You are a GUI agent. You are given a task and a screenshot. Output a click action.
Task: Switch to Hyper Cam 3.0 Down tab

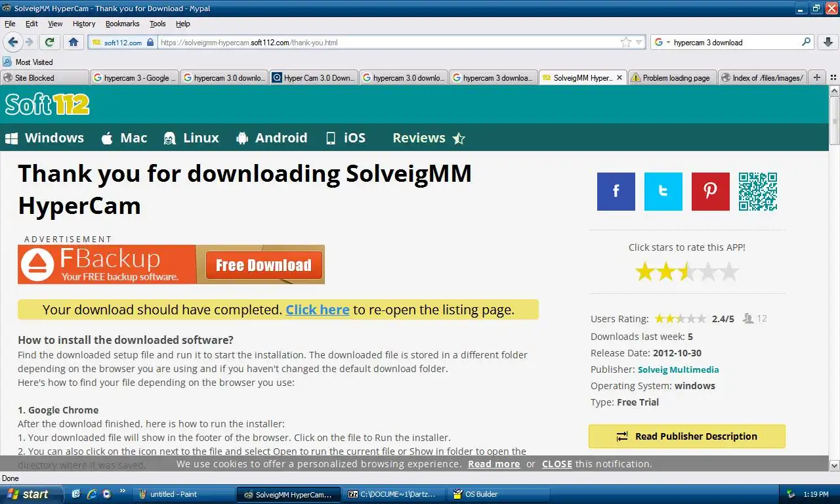313,77
